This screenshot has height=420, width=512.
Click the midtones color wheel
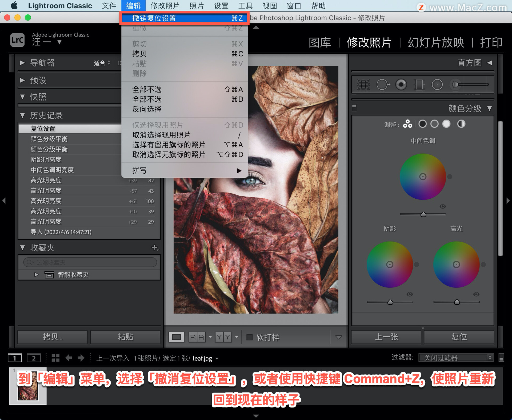(x=423, y=177)
